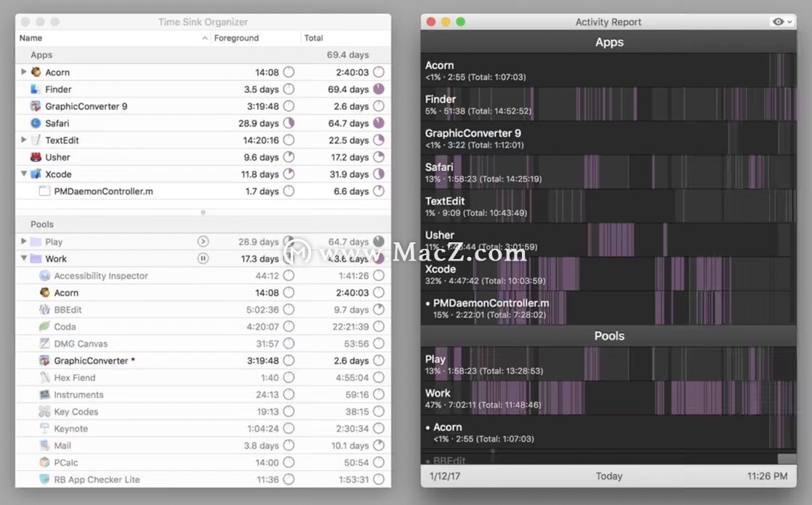Sort by the Foreground column header
Viewport: 812px width, 505px height.
256,38
